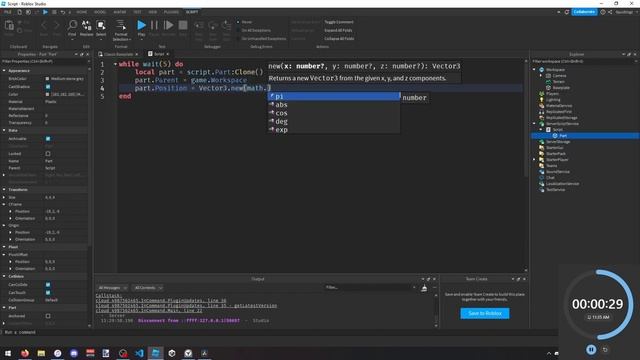Viewport: 640px width, 360px height.
Task: Click the BrickColor medium stone grey swatch
Action: (47, 79)
